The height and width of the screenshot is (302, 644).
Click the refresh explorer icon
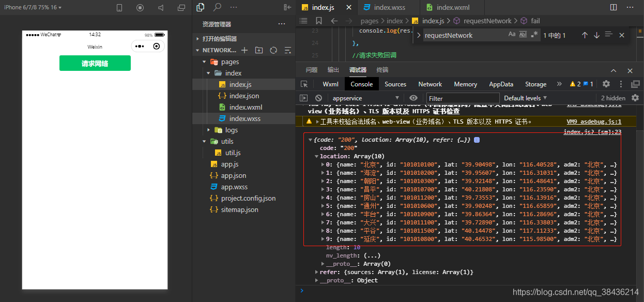pyautogui.click(x=273, y=50)
